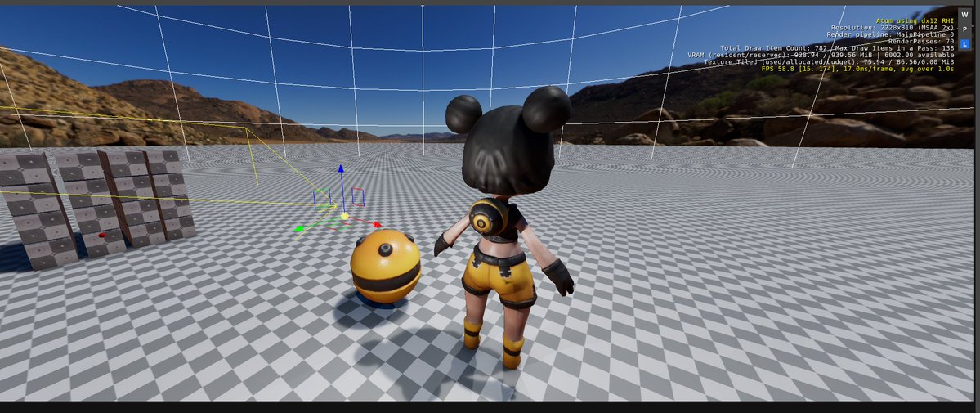Click the 'RenderPasses: 70' text
Screen dimensions: 980x413
point(921,41)
